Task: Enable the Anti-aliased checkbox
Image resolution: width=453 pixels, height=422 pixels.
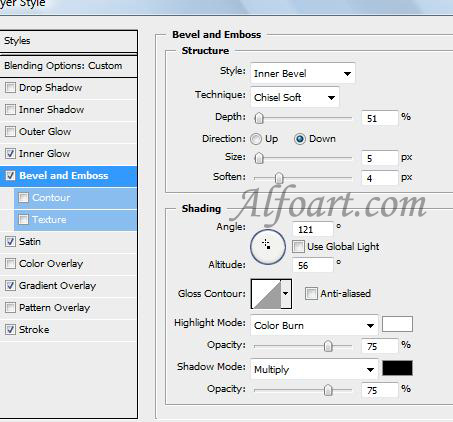Action: 311,294
